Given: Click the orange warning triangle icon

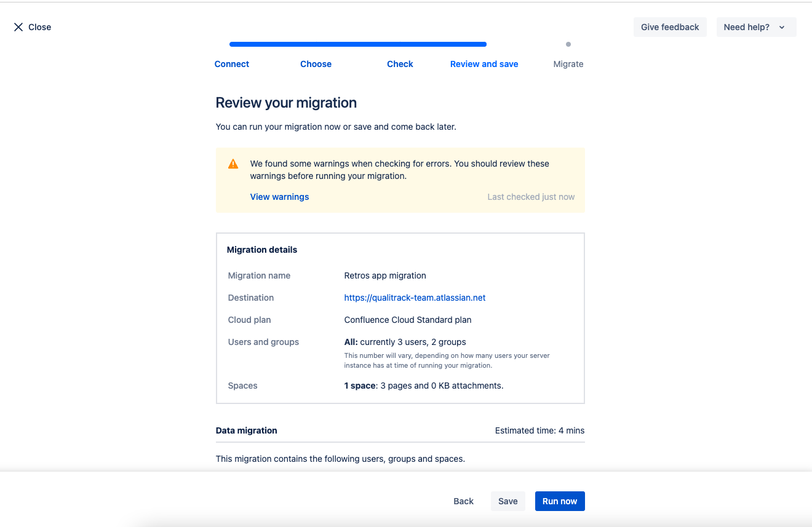Looking at the screenshot, I should [233, 164].
